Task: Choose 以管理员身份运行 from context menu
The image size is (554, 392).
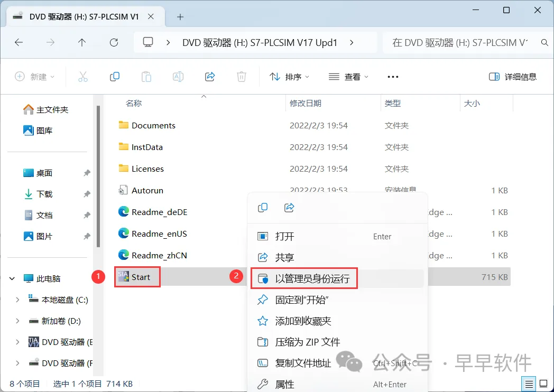Action: pos(337,278)
